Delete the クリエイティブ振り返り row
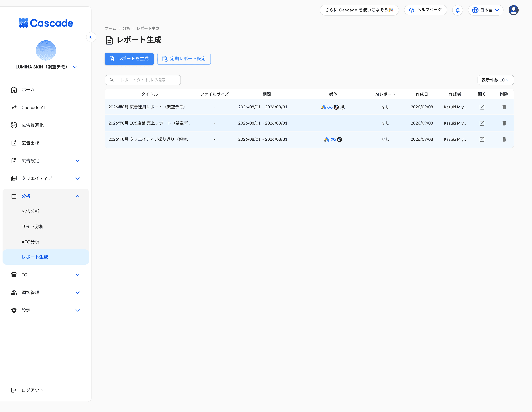Viewport: 532px width, 412px height. pyautogui.click(x=504, y=139)
